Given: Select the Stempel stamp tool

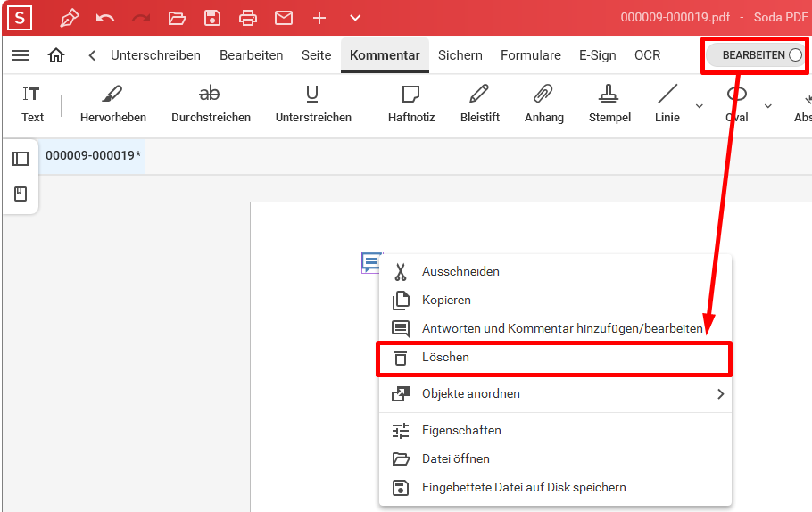Looking at the screenshot, I should (x=609, y=104).
